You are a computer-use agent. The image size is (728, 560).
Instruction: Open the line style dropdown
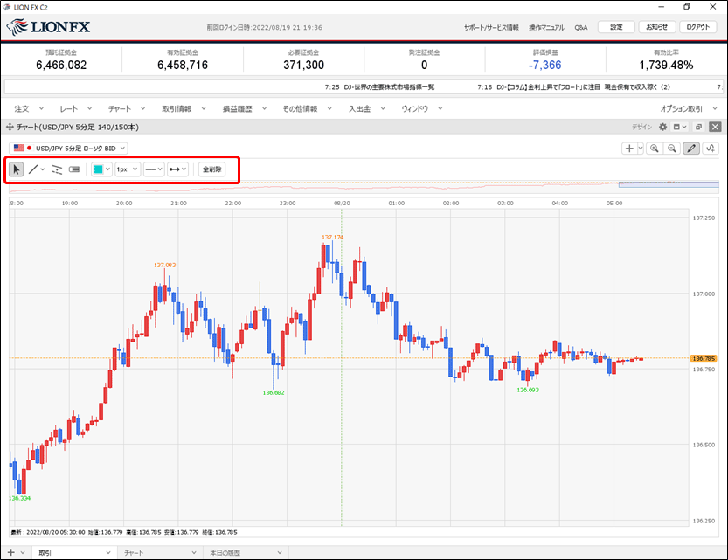coord(154,169)
